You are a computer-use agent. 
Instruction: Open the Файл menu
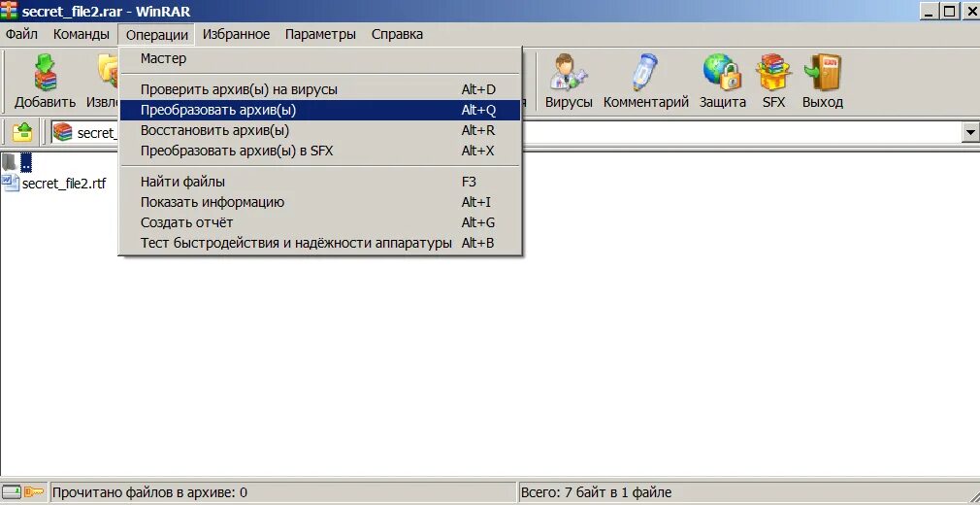(x=21, y=34)
